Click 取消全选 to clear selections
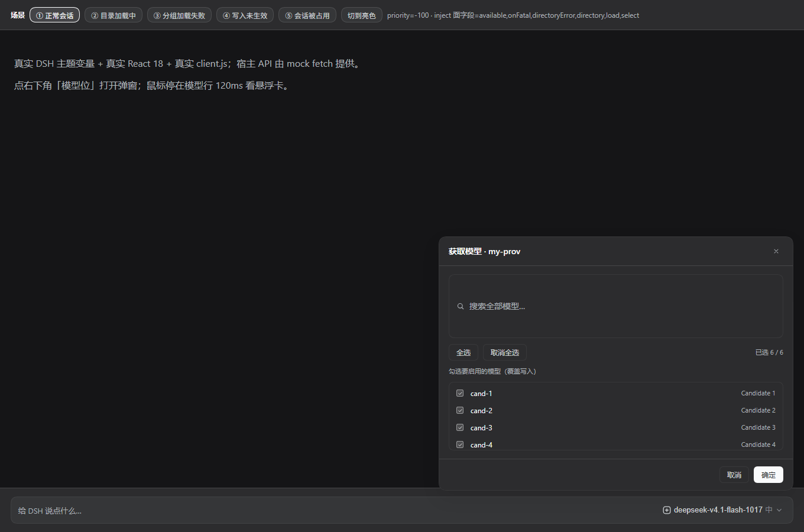The image size is (804, 532). coord(505,352)
